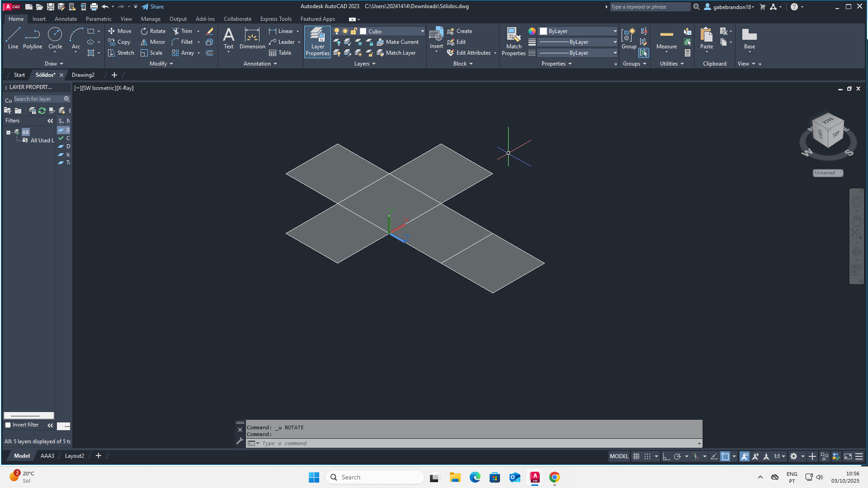Image resolution: width=868 pixels, height=488 pixels.
Task: Click the Make Current layer button
Action: (x=398, y=42)
